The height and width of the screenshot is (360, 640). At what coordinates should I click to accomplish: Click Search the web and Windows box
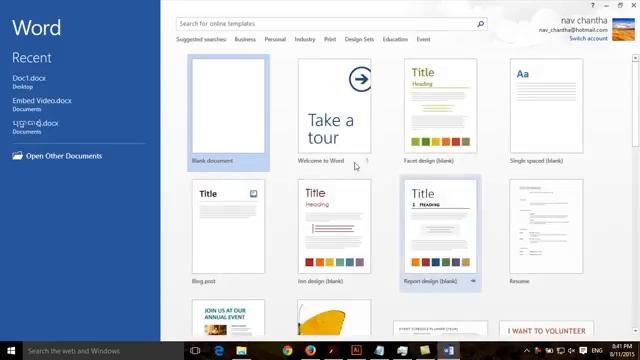[103, 351]
